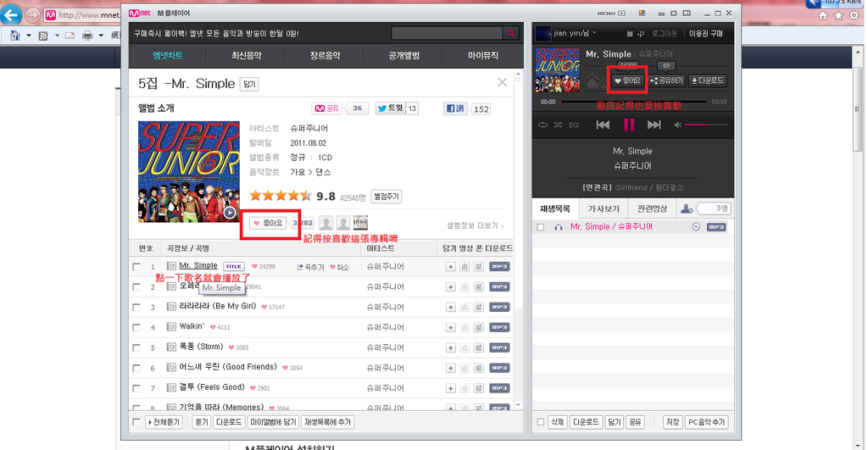This screenshot has width=868, height=450.
Task: Open the 마이뮤직 tab
Action: click(482, 55)
